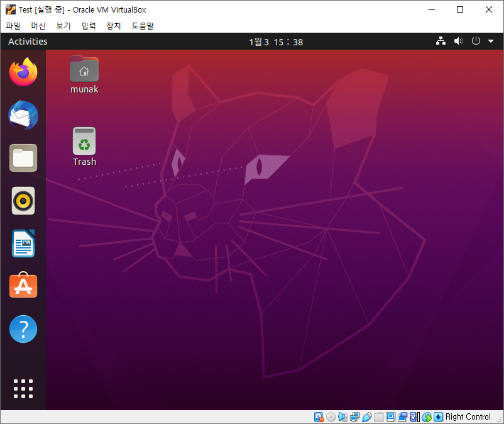
Task: Click the Activities button in Ubuntu
Action: [28, 42]
